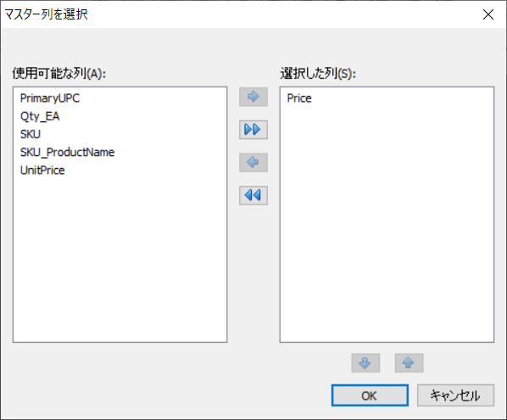This screenshot has height=420, width=507.
Task: Select Qty_EA in available columns list
Action: 40,116
